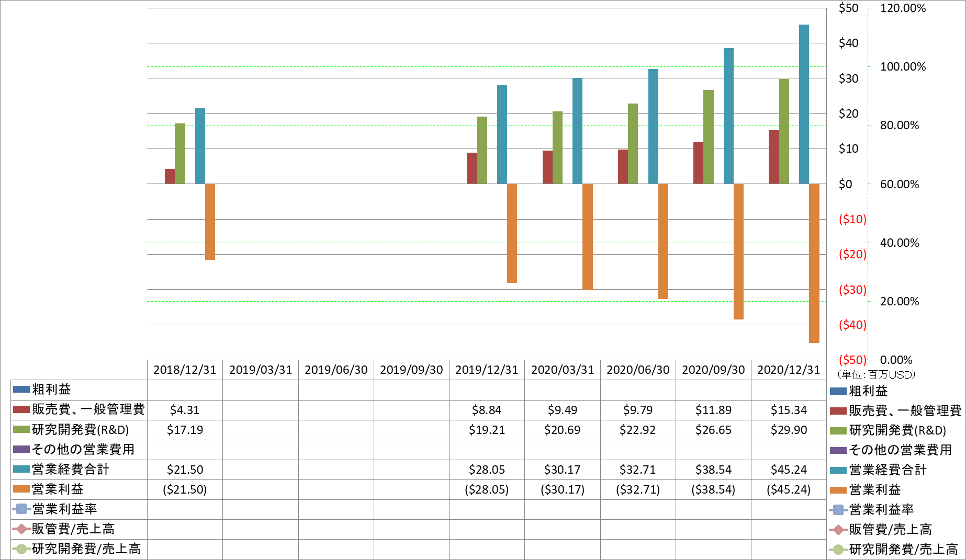Click 粗利益 in the right legend

coord(868,391)
